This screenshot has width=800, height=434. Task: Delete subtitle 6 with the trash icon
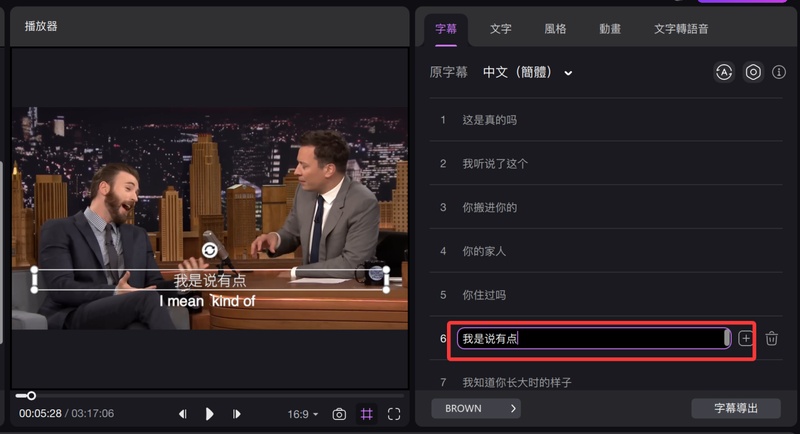[771, 339]
